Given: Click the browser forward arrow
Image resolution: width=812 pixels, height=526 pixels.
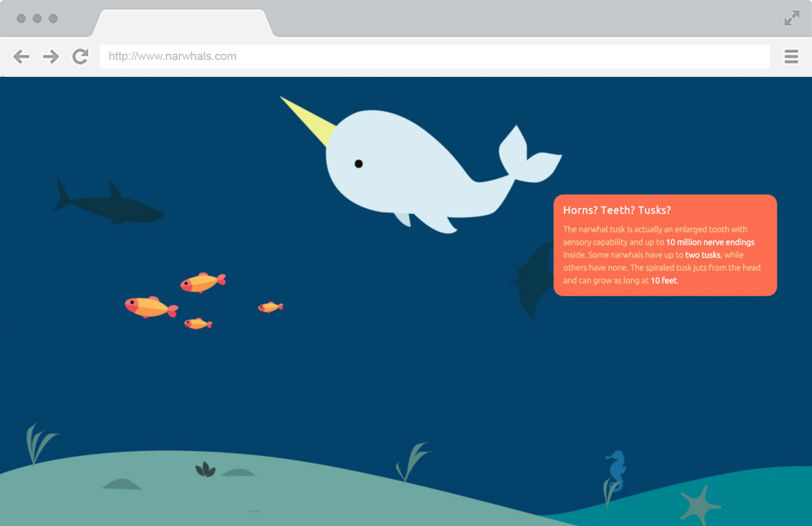Looking at the screenshot, I should click(51, 56).
